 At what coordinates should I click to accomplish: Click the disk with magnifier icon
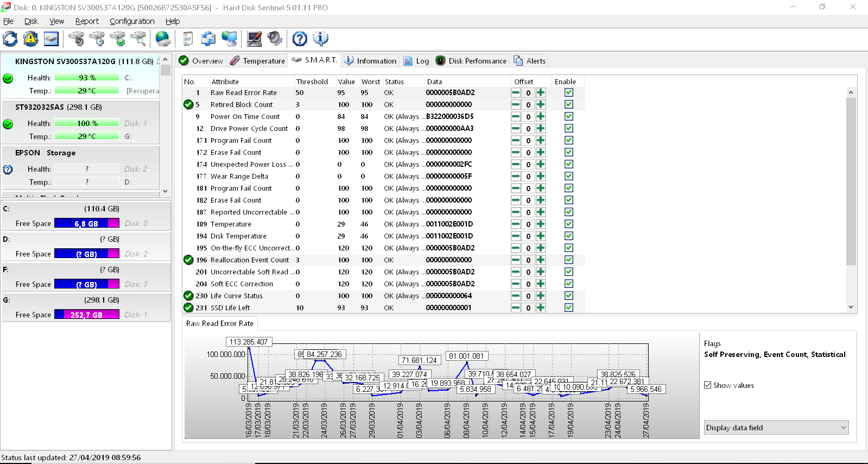pyautogui.click(x=138, y=39)
